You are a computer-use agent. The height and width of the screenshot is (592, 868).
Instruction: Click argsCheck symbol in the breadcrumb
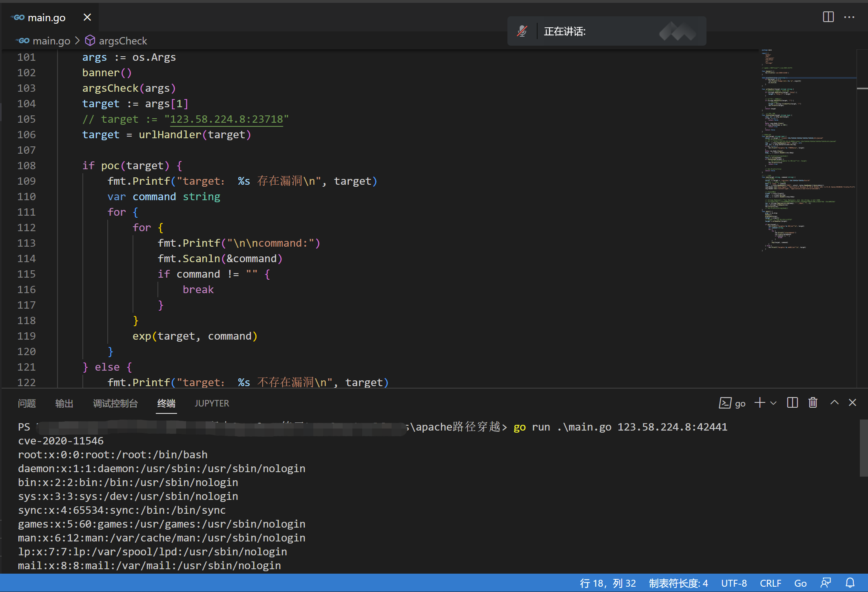(123, 41)
